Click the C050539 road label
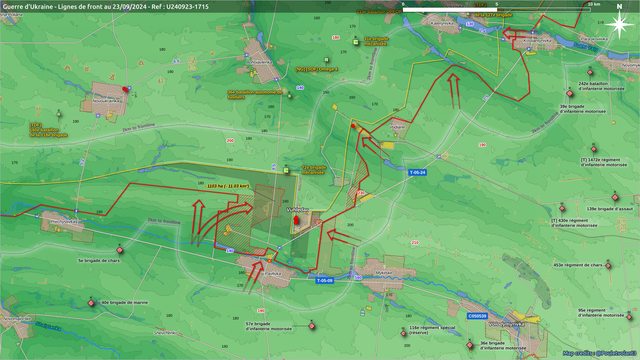 coord(477,316)
